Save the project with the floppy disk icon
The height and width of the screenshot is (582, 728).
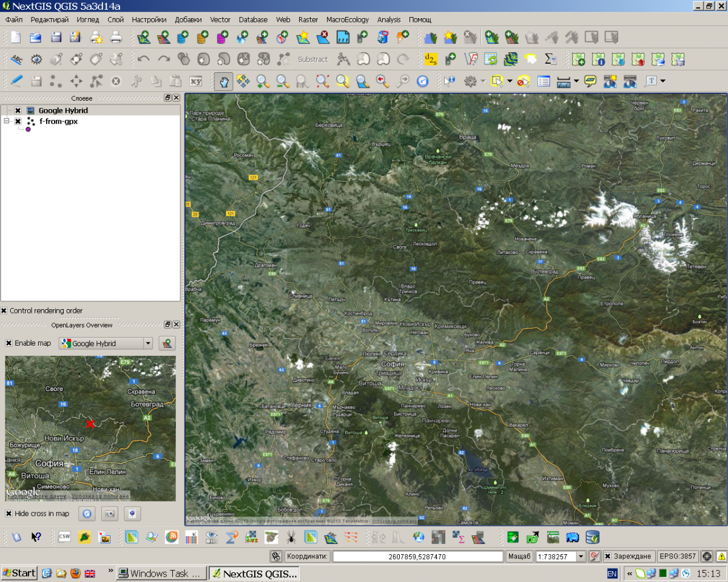click(56, 38)
